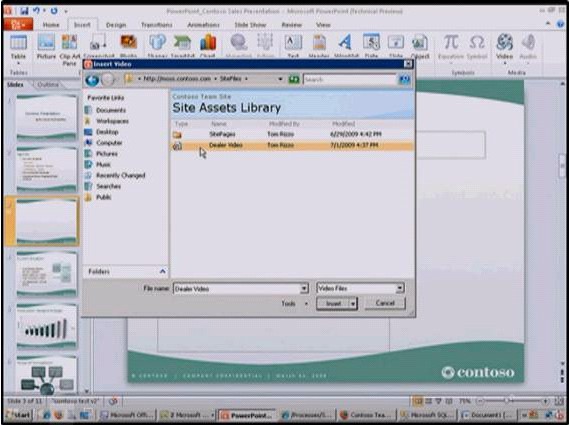The height and width of the screenshot is (425, 570).
Task: Open the Slide Show ribbon tab
Action: (250, 25)
